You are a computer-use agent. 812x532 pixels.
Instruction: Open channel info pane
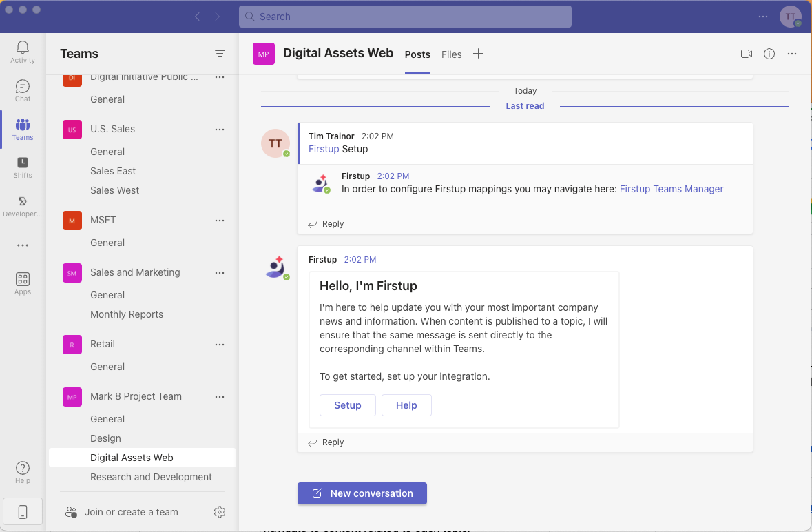769,54
